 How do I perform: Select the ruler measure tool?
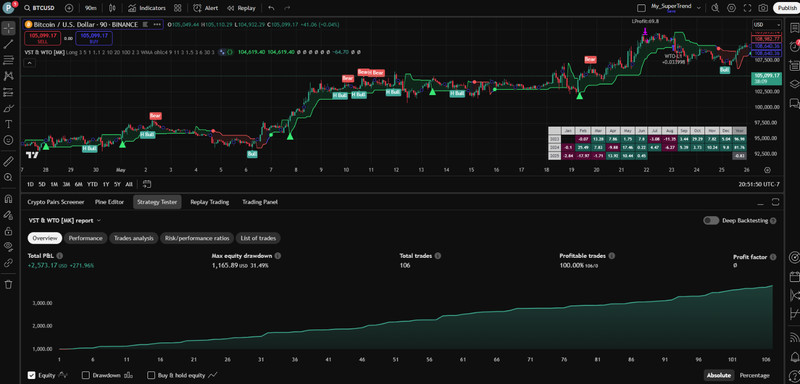pyautogui.click(x=8, y=162)
